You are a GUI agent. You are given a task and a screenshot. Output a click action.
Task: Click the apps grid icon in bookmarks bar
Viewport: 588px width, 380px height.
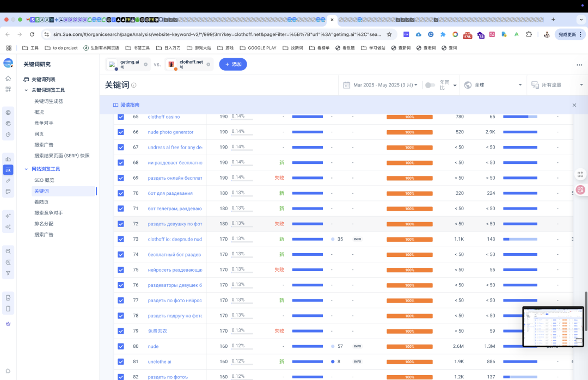(9, 48)
